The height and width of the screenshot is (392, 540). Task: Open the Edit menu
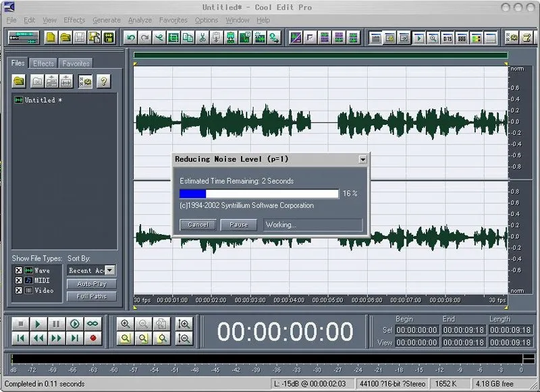pyautogui.click(x=29, y=20)
